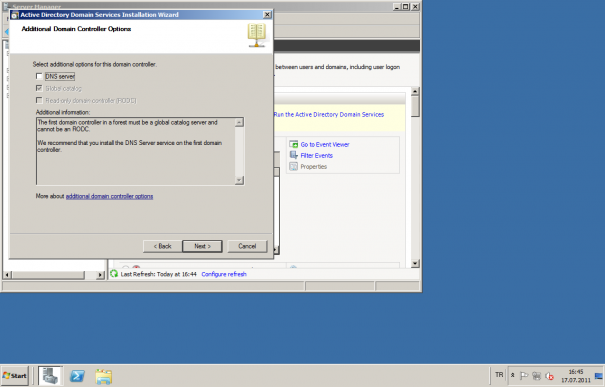Click the network tray icon
The height and width of the screenshot is (387, 605).
[536, 376]
